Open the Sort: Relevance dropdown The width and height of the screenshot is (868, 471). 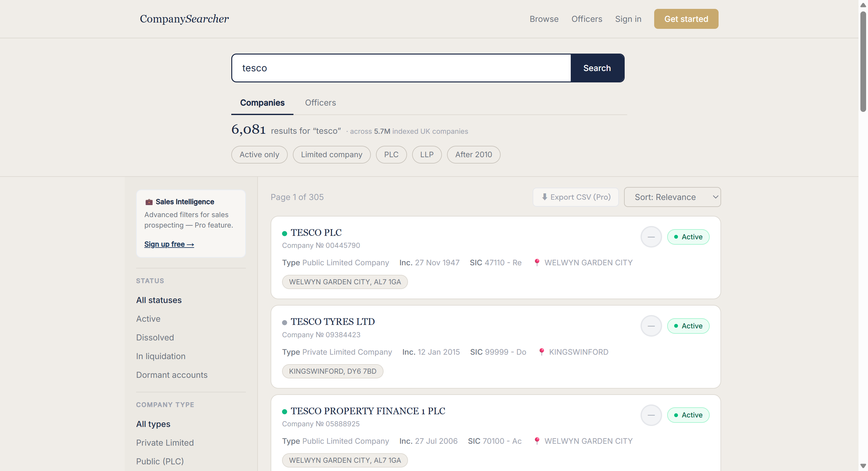click(x=672, y=197)
